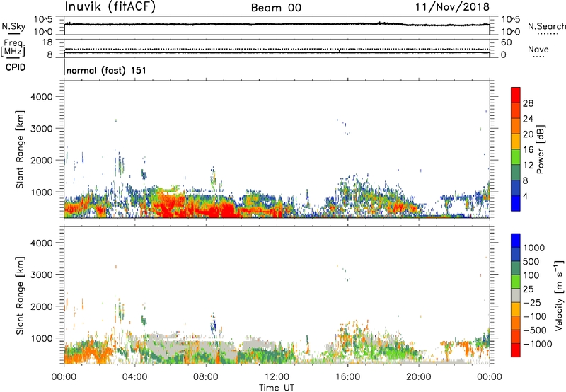Click the "4000" tick on velocity panel
This screenshot has height=392, width=566.
[42, 243]
